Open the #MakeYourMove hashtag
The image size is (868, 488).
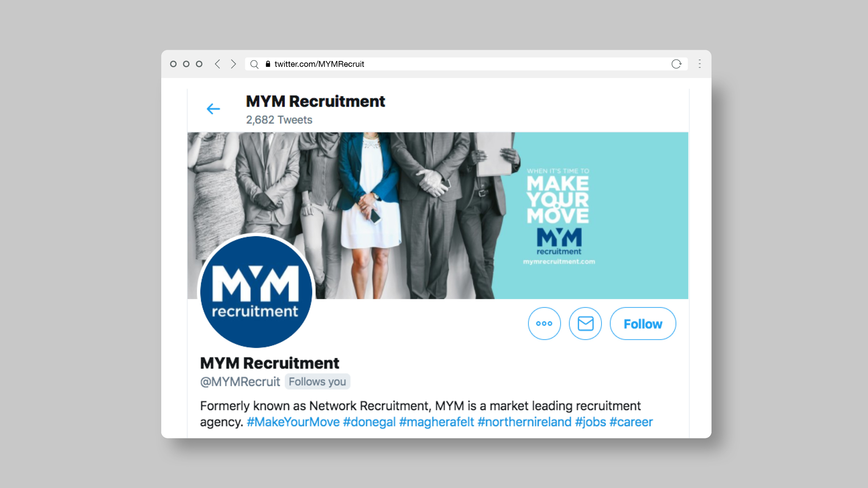pyautogui.click(x=293, y=422)
